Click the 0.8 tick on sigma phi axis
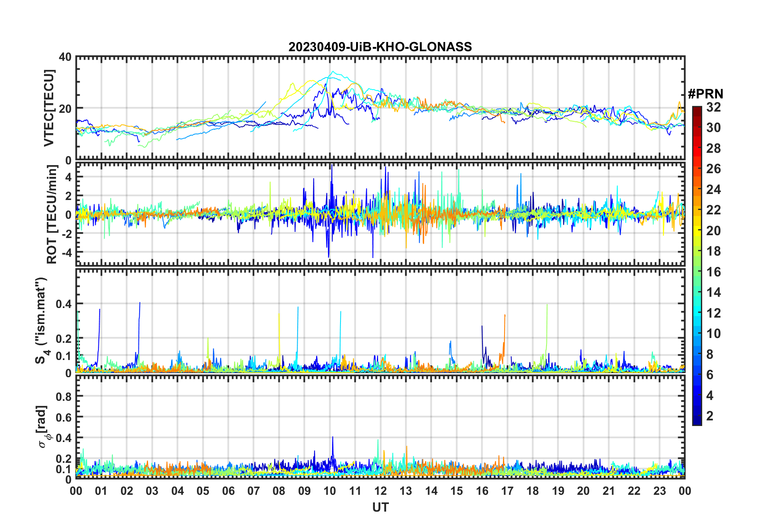 click(63, 396)
